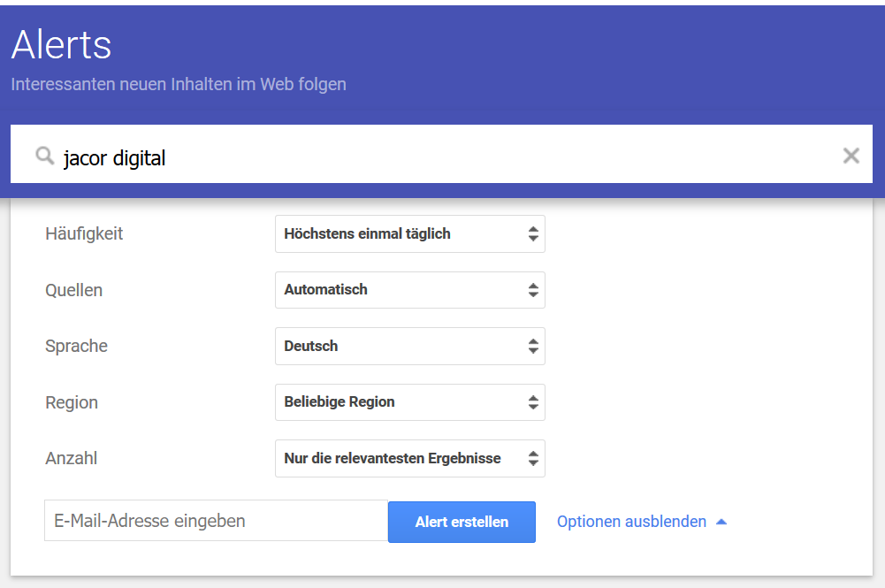Click the stepper arrows on Anzahl dropdown
885x588 pixels.
(532, 458)
